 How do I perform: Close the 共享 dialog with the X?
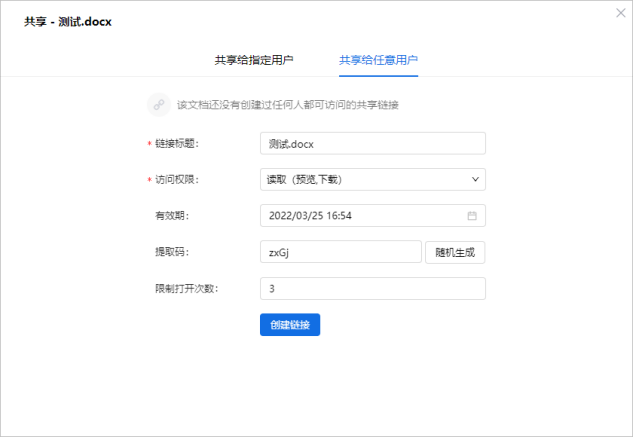pyautogui.click(x=619, y=13)
